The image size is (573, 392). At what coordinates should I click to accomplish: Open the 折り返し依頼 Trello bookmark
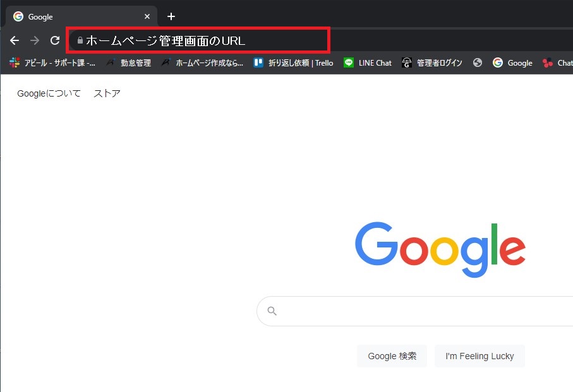[x=294, y=62]
